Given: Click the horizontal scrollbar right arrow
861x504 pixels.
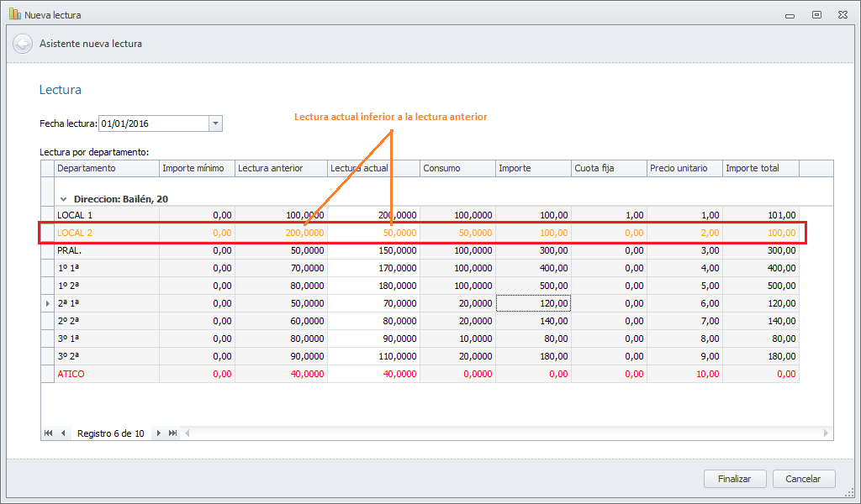Looking at the screenshot, I should click(x=827, y=433).
